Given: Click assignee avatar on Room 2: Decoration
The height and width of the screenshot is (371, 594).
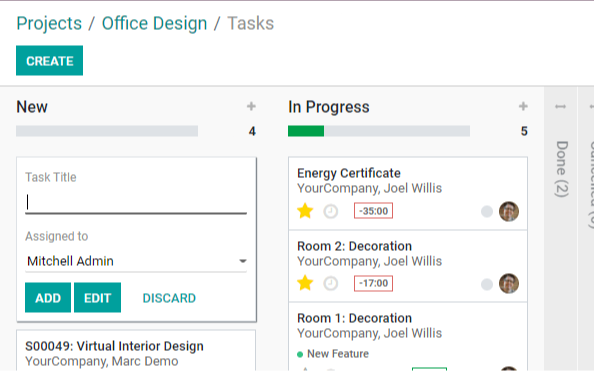Looking at the screenshot, I should (509, 283).
